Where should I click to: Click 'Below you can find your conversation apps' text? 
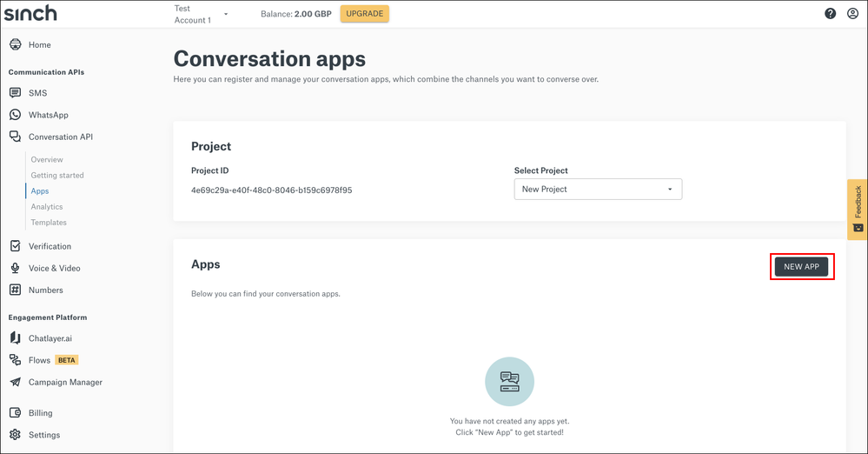(x=266, y=294)
